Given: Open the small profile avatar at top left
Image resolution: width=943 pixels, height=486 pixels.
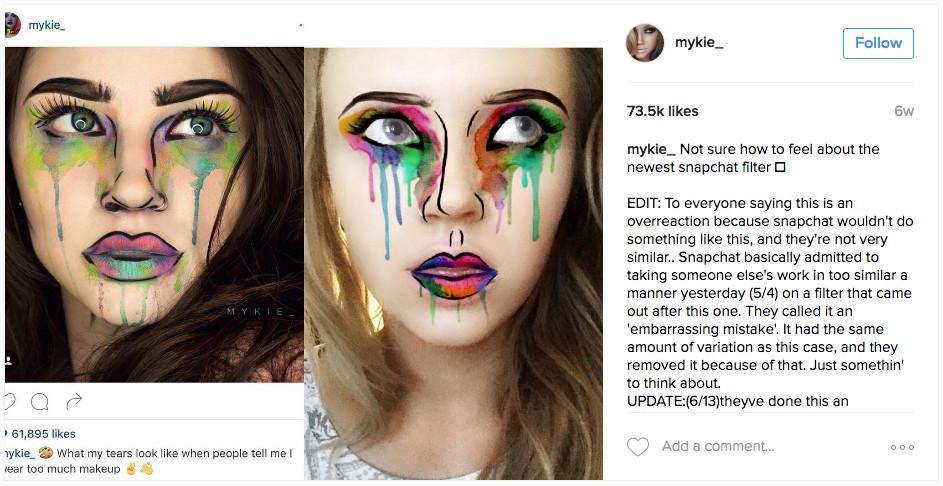Looking at the screenshot, I should [x=12, y=25].
